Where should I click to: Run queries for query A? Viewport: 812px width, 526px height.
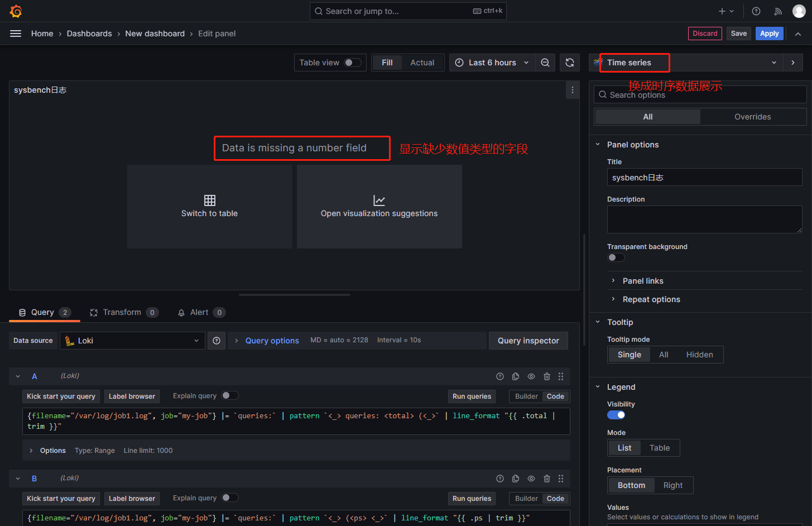(x=472, y=396)
